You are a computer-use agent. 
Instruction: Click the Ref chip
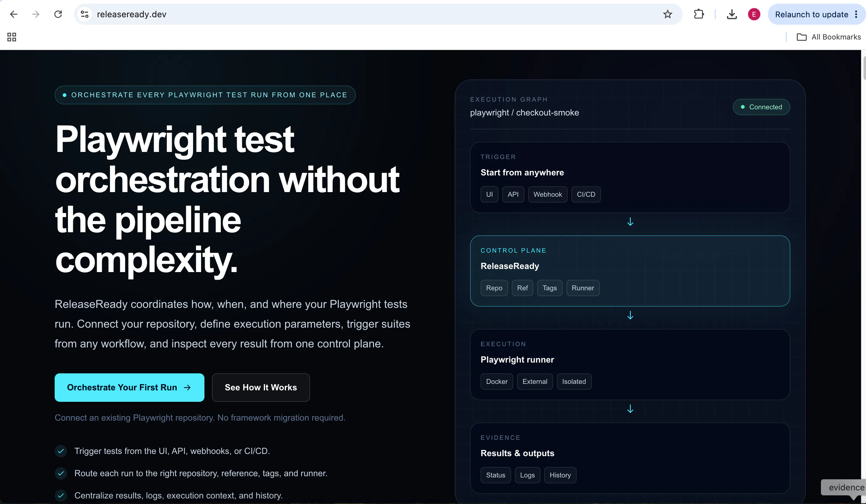(522, 288)
